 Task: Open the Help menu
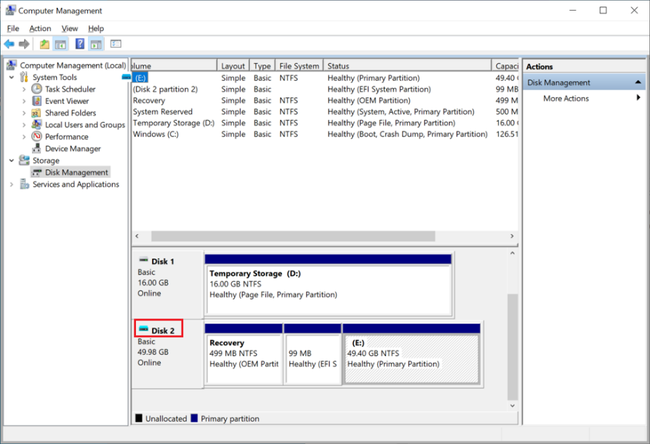coord(96,29)
